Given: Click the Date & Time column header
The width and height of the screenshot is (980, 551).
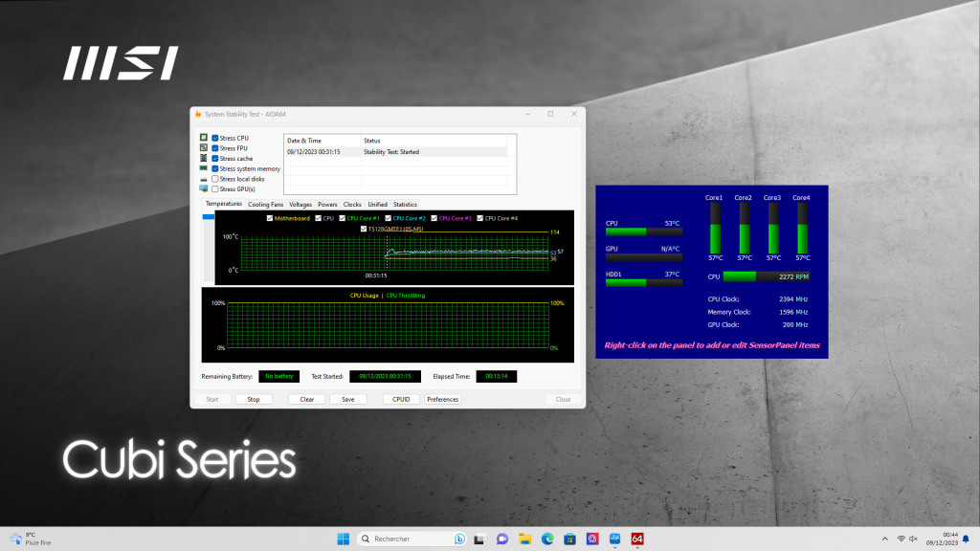Looking at the screenshot, I should pos(322,141).
